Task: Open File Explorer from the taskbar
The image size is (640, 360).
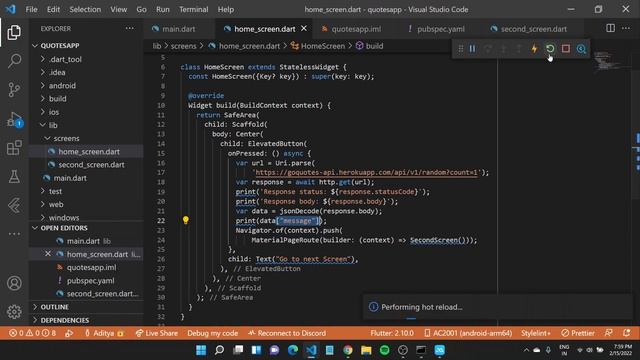Action: (x=366, y=350)
